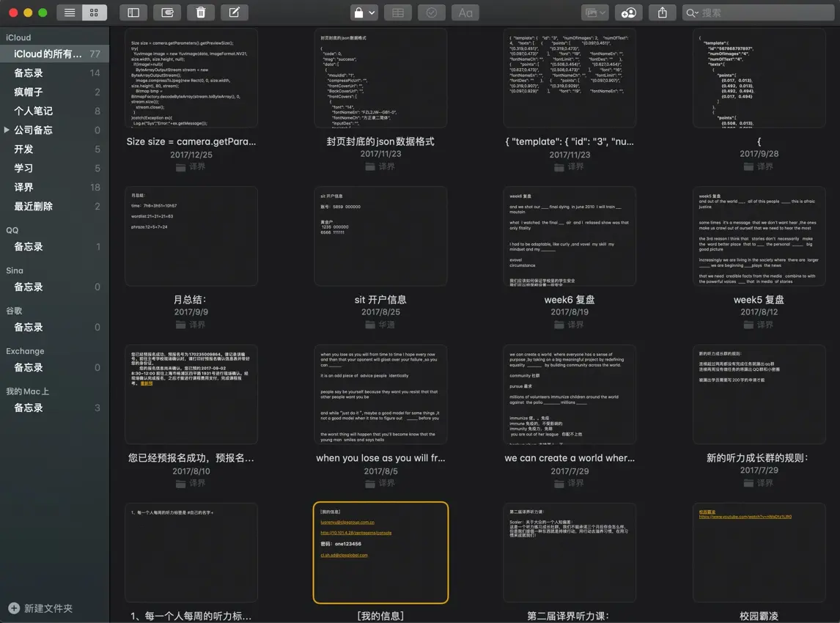The width and height of the screenshot is (840, 623).
Task: Click the 2017/9/9 date under 月总结
Action: point(191,311)
